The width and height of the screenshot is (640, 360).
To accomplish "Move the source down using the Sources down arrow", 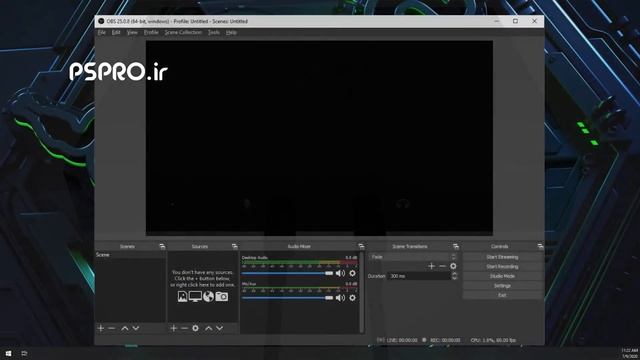I will [220, 328].
